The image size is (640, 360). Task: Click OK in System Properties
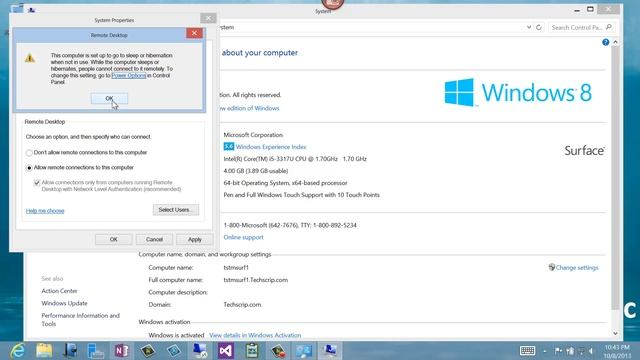click(113, 239)
